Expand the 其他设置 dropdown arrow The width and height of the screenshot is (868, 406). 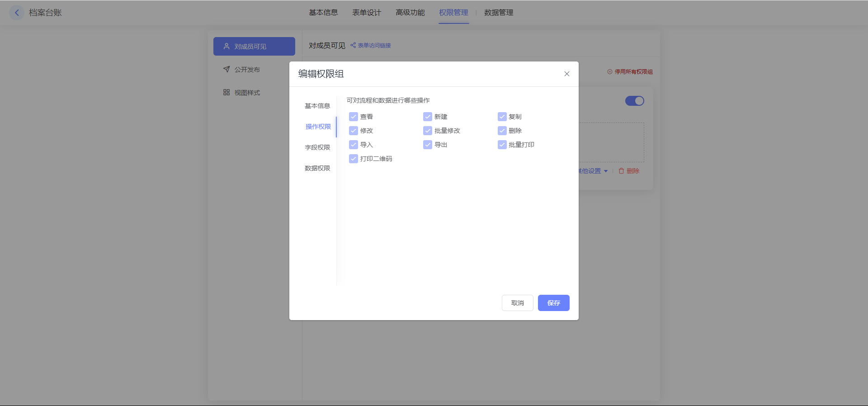[x=606, y=171]
